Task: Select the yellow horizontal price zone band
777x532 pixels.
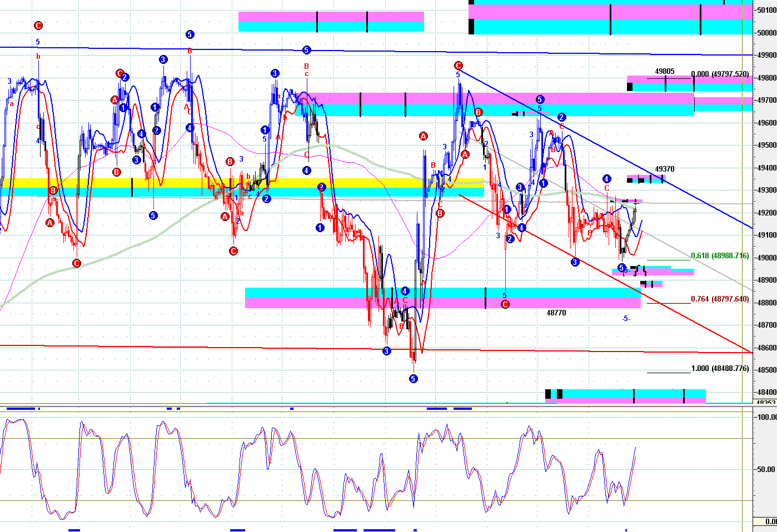Action: pyautogui.click(x=242, y=183)
